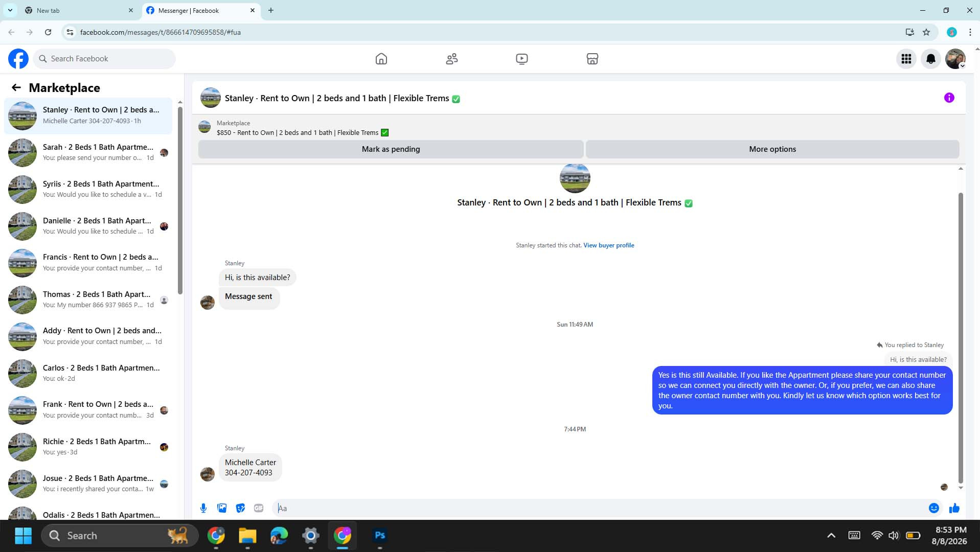Close the Messenger | Facebook tab
This screenshot has width=980, height=552.
(253, 10)
